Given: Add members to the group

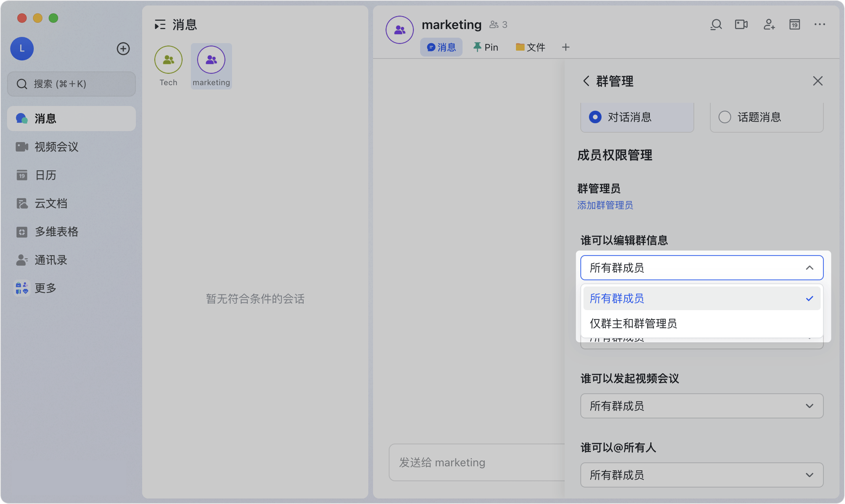Looking at the screenshot, I should pos(769,25).
